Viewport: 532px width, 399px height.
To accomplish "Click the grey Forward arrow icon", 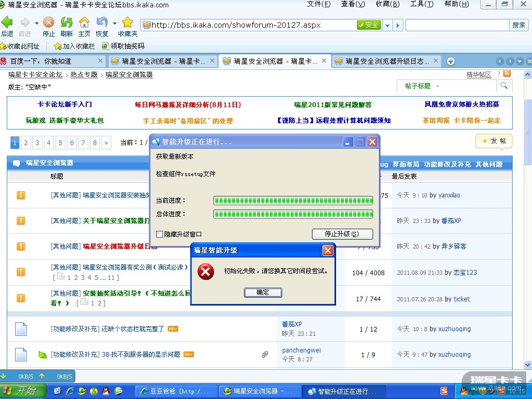I will (x=25, y=22).
